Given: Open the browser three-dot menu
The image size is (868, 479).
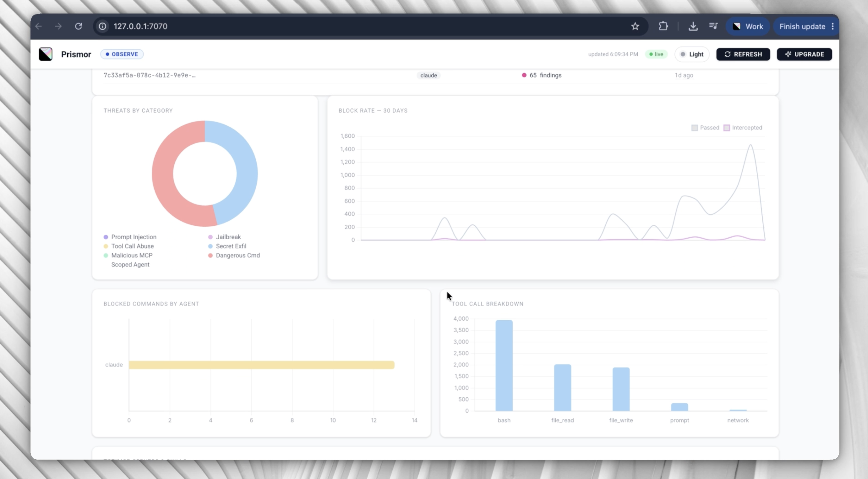Looking at the screenshot, I should coord(833,26).
